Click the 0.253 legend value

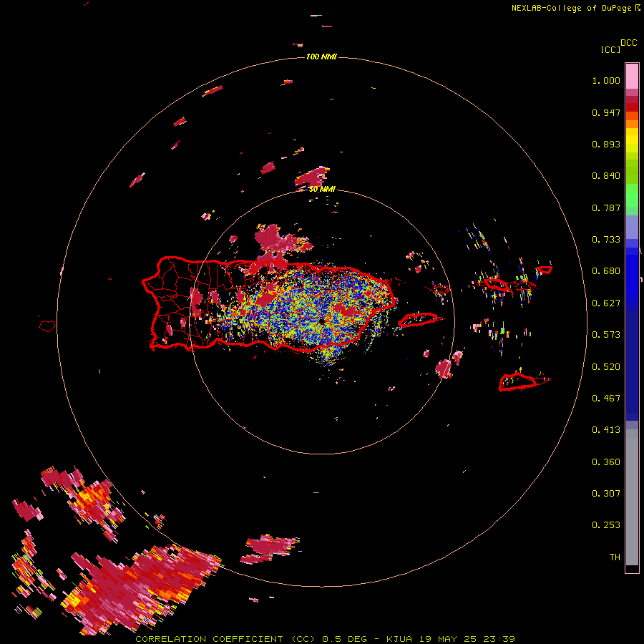pos(606,525)
